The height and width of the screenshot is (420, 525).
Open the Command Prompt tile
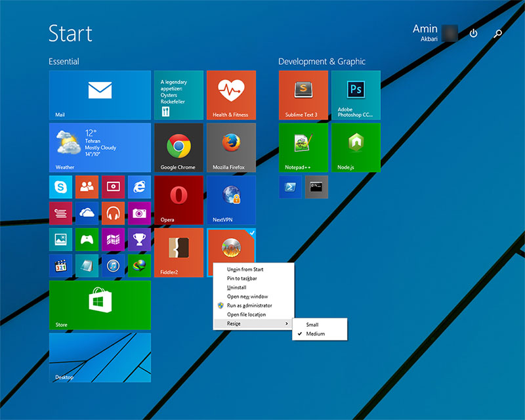coord(316,187)
